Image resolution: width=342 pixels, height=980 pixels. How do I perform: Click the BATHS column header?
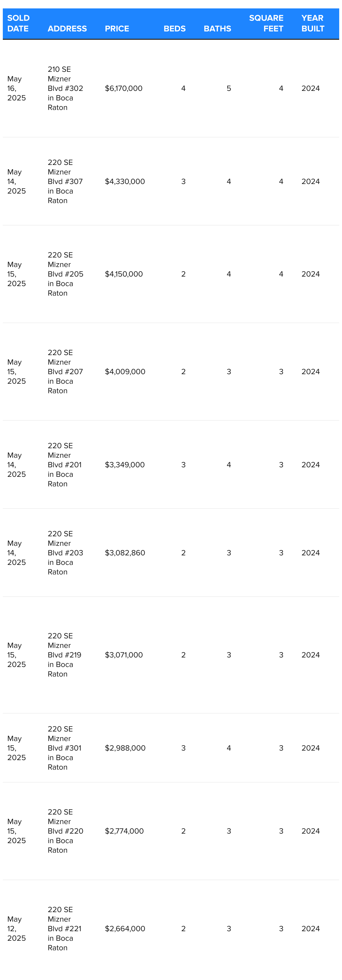point(217,29)
